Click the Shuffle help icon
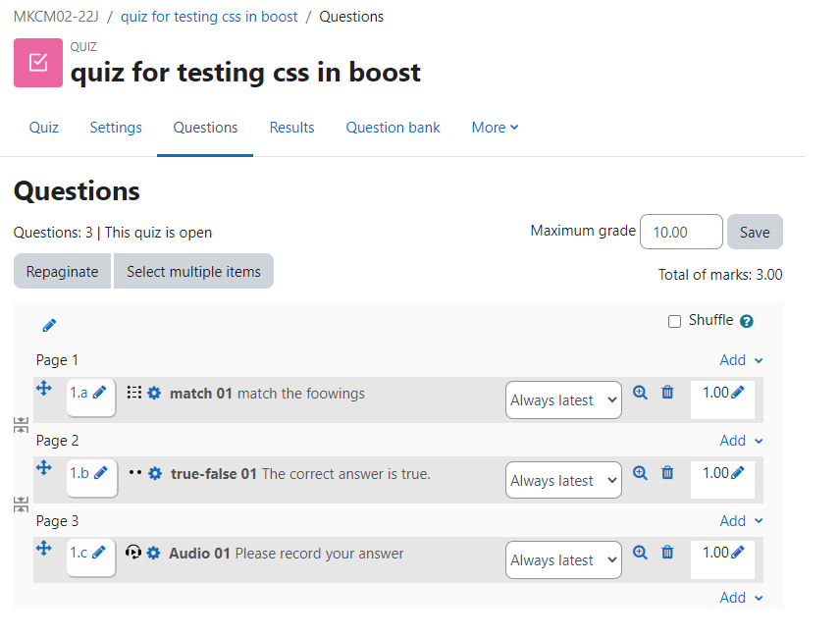This screenshot has height=637, width=840. 746,321
